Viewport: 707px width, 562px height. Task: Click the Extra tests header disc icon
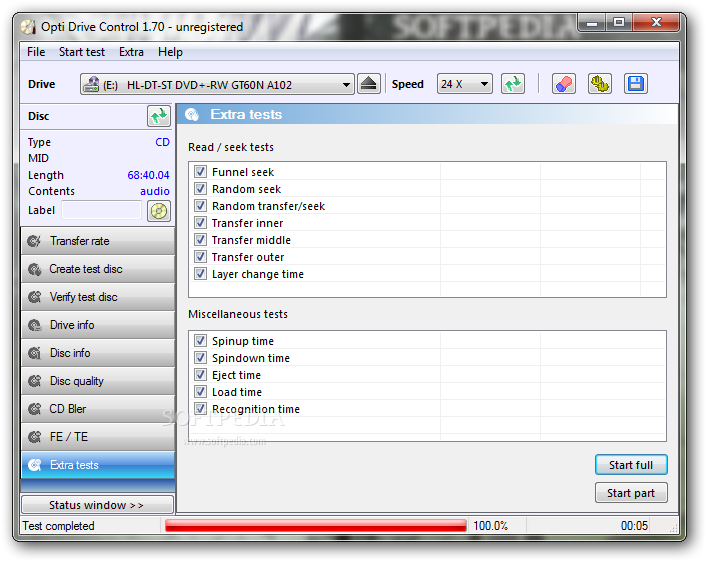tap(192, 115)
